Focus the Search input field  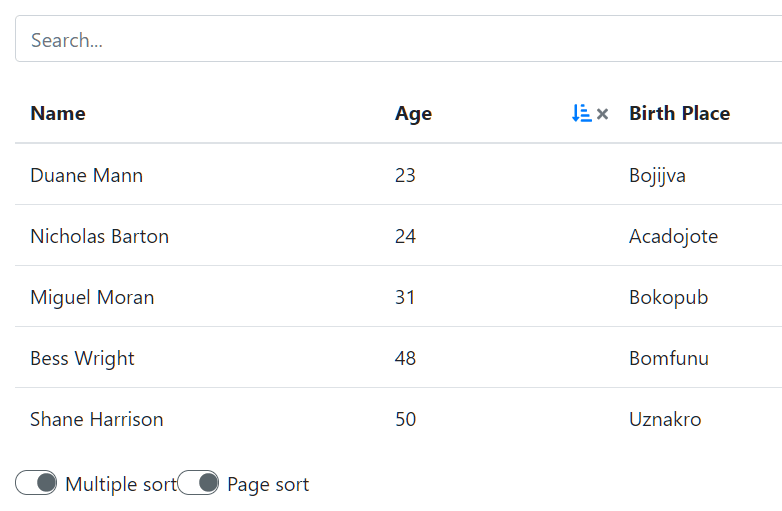click(x=398, y=39)
